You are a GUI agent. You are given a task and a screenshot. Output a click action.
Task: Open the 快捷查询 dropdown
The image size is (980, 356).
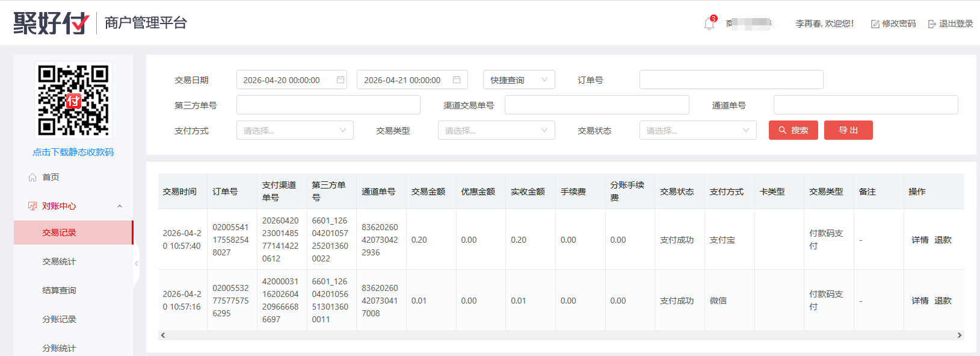coord(519,80)
